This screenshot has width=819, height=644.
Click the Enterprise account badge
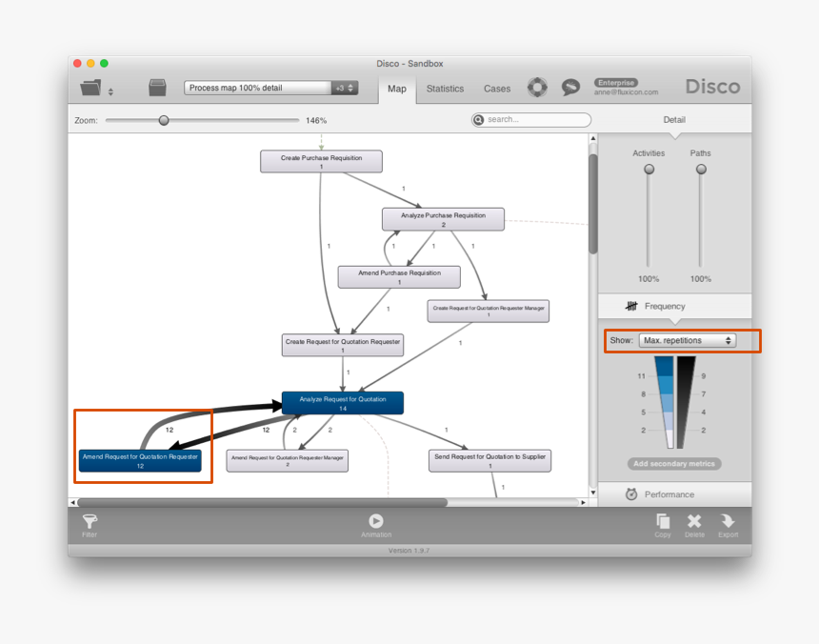click(x=616, y=83)
